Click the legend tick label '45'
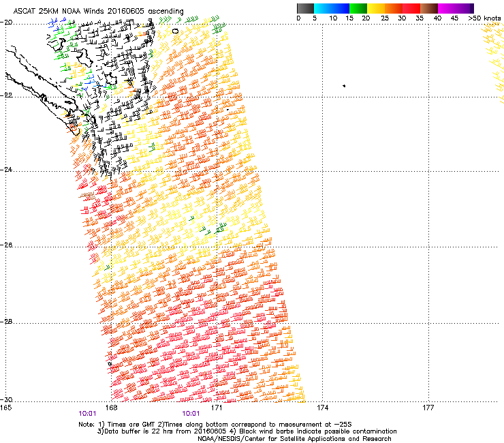504x443 pixels. (x=454, y=18)
